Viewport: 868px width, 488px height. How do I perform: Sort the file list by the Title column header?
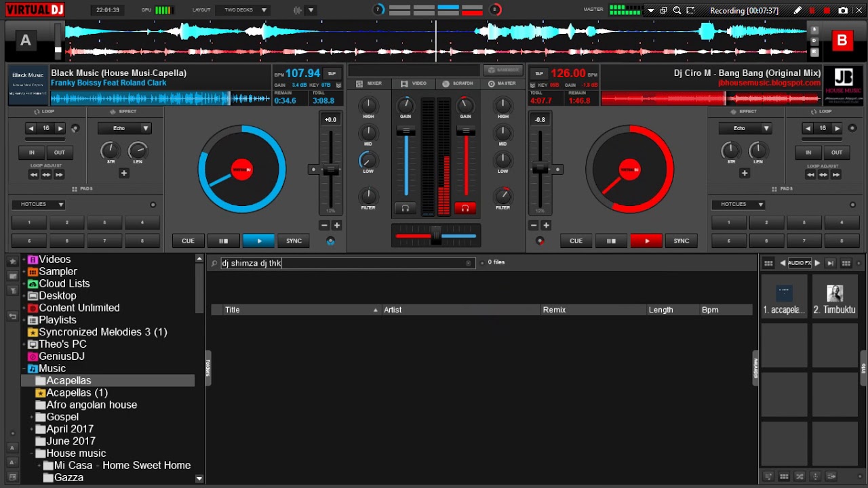pos(301,310)
